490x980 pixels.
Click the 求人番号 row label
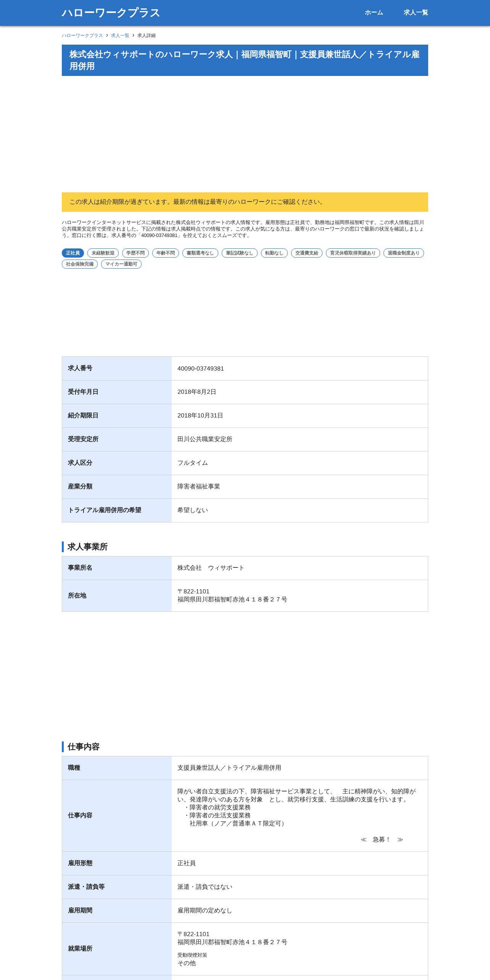[x=80, y=368]
